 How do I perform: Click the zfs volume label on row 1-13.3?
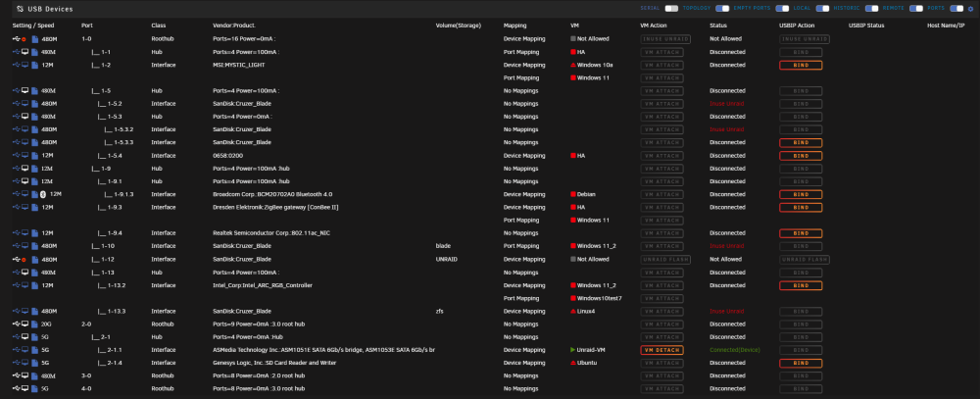(440, 311)
